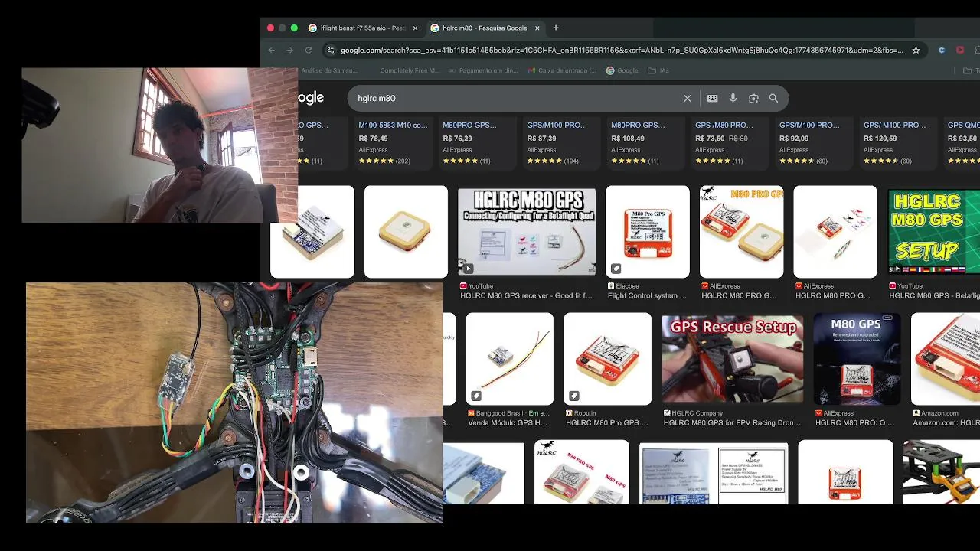
Task: Open the 'GPS Rescue Setup' image result
Action: [x=733, y=359]
